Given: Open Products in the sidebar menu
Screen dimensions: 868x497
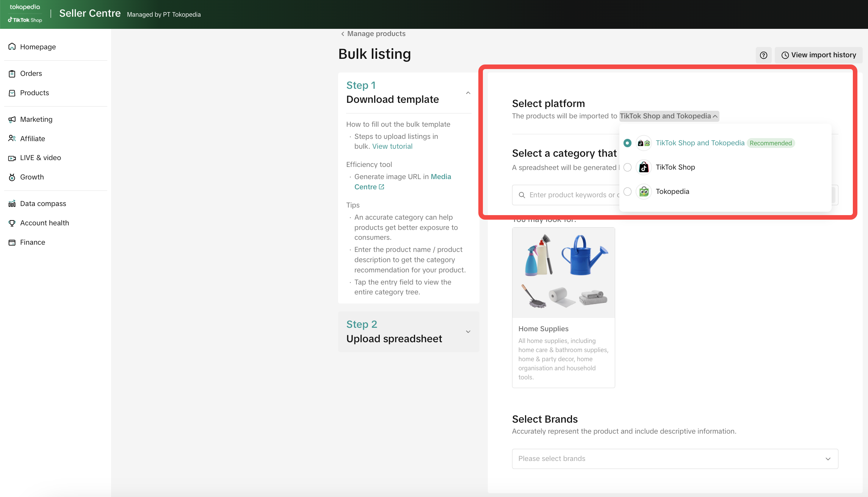Looking at the screenshot, I should (34, 93).
